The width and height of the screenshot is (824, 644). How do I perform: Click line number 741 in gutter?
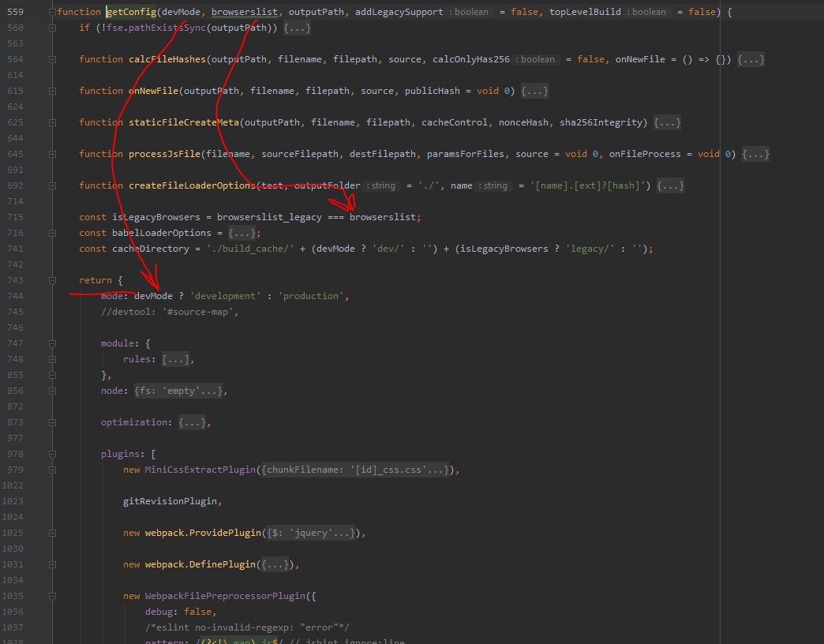15,249
